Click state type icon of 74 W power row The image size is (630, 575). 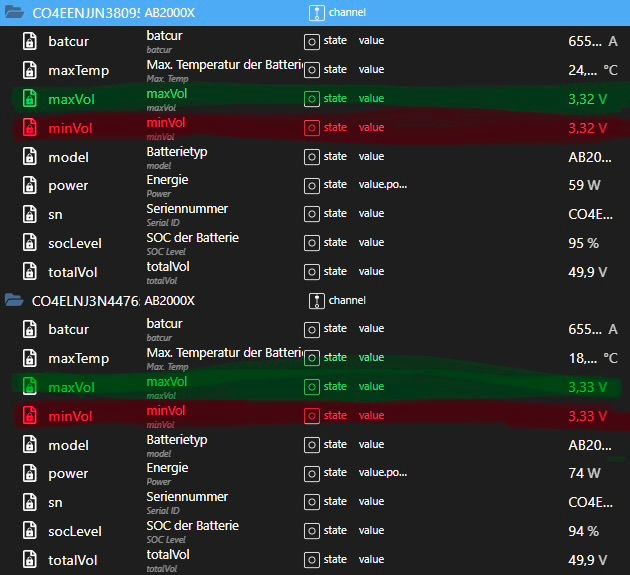(x=312, y=474)
